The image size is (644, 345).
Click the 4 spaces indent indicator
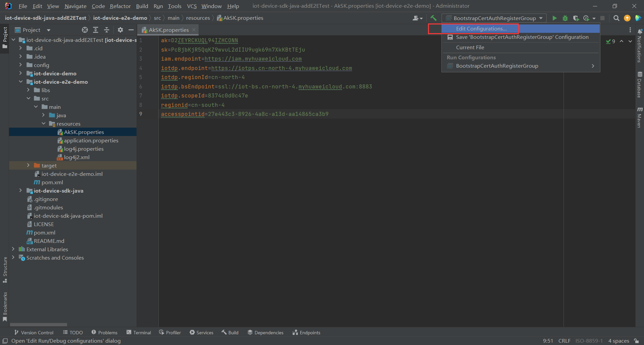click(x=619, y=341)
